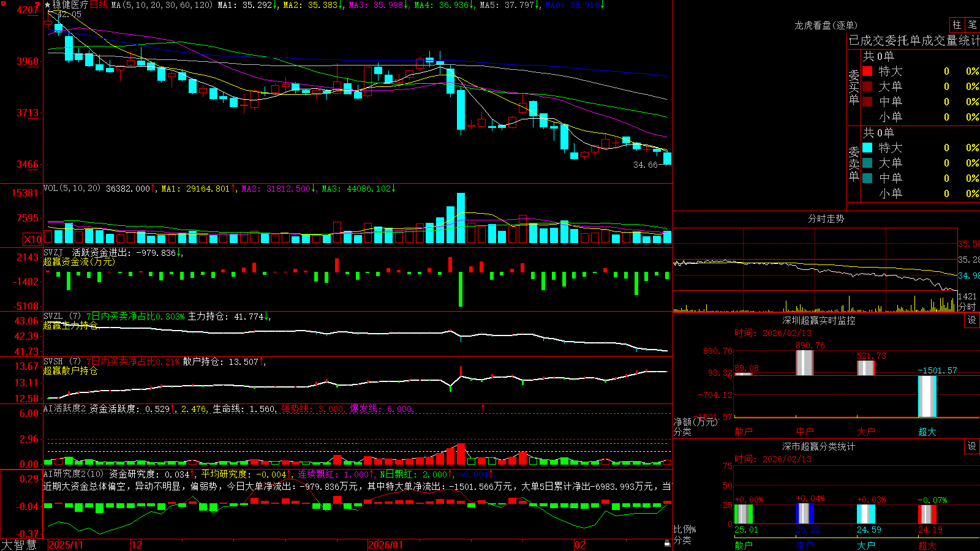The image size is (980, 551).
Task: Click the 大智慧 logo at bottom-left
Action: 18,545
